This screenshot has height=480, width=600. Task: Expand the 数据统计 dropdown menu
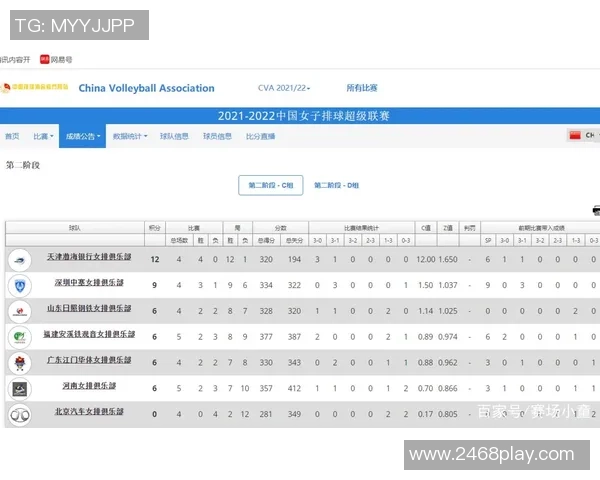(129, 136)
